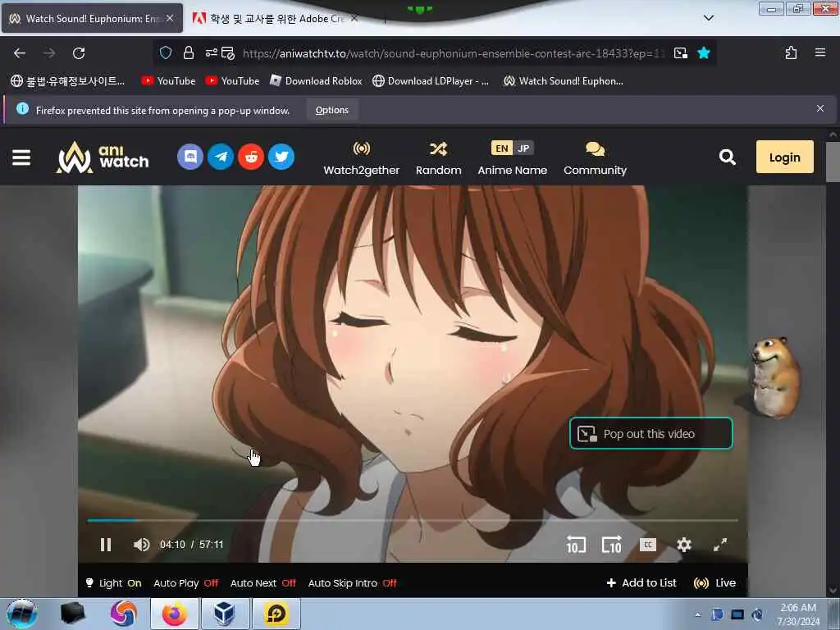
Task: Start a Live watch room
Action: [x=714, y=583]
